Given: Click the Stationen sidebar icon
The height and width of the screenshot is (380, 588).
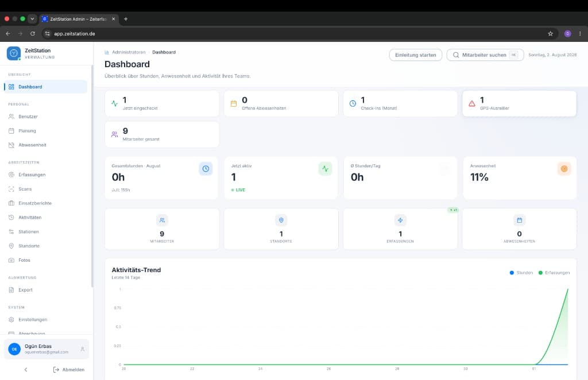Looking at the screenshot, I should [11, 231].
